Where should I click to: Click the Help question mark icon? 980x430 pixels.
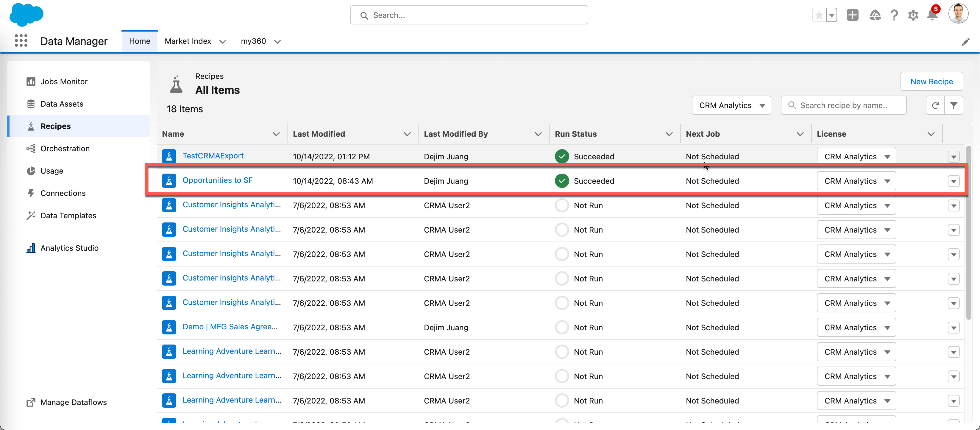[x=894, y=15]
